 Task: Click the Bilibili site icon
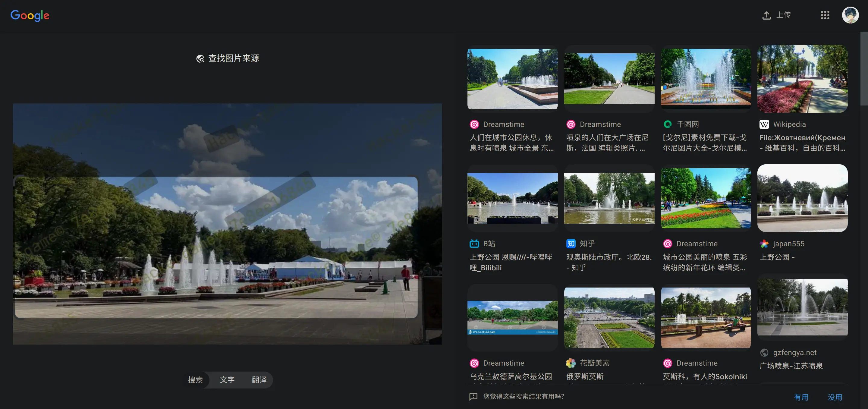coord(474,244)
